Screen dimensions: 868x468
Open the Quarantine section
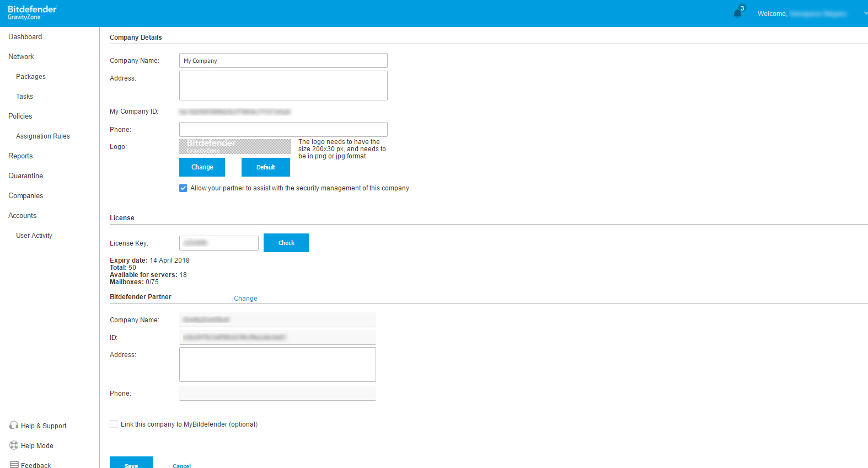coord(26,176)
